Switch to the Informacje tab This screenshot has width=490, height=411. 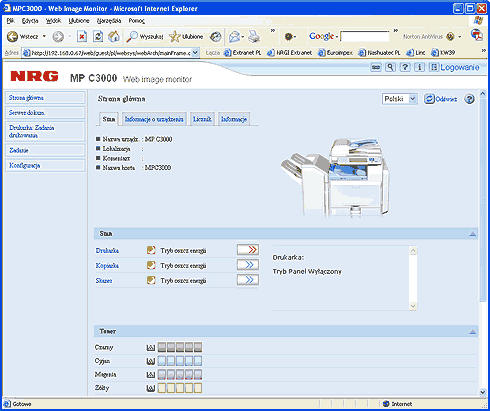pos(234,119)
